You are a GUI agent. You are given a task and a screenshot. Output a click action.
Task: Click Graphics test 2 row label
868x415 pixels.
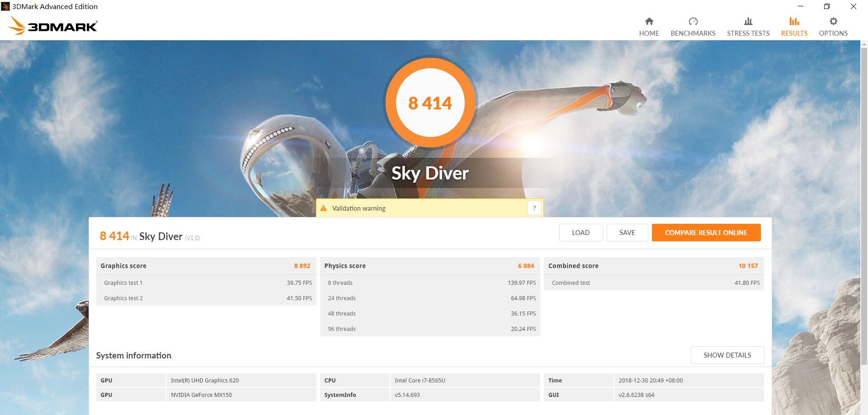[123, 298]
